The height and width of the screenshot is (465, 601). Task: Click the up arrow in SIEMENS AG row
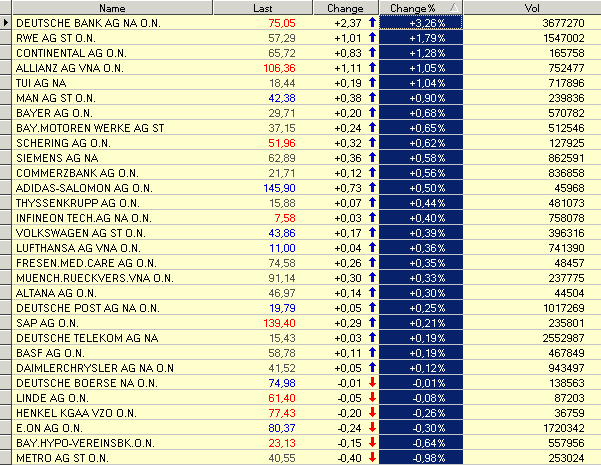[372, 158]
